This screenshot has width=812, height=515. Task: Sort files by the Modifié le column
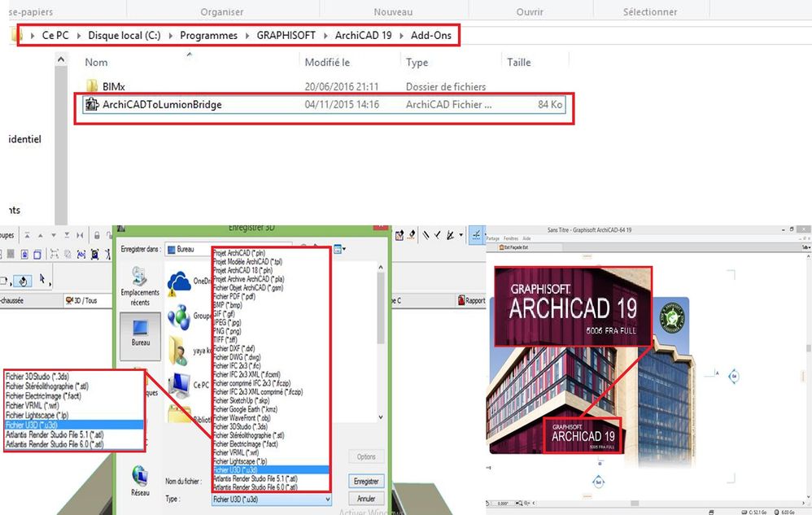327,62
